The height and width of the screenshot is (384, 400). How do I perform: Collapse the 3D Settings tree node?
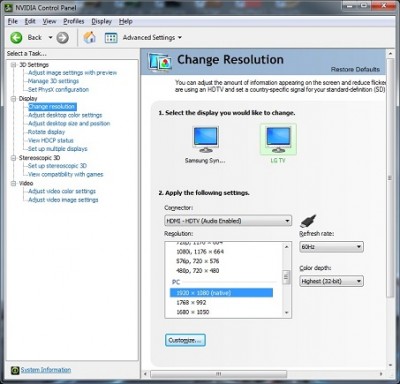click(x=13, y=65)
